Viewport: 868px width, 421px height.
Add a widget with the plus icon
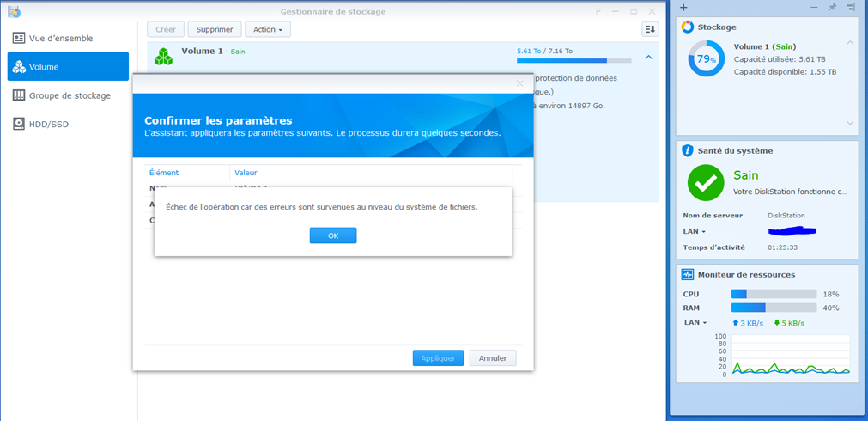(x=683, y=8)
